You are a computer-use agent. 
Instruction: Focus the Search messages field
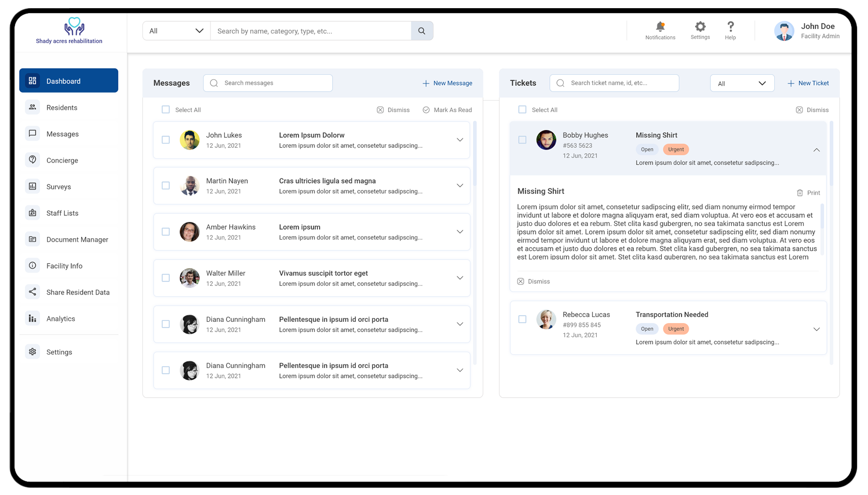268,83
